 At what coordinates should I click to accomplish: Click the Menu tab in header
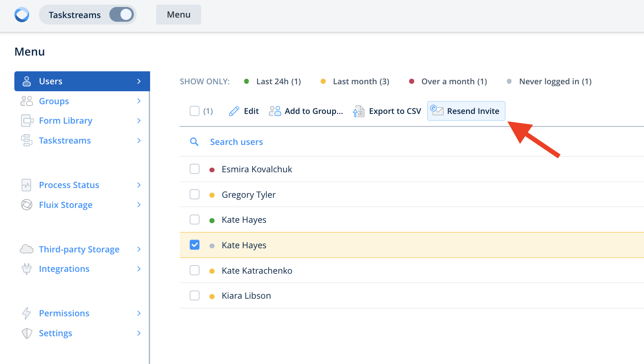coord(178,15)
